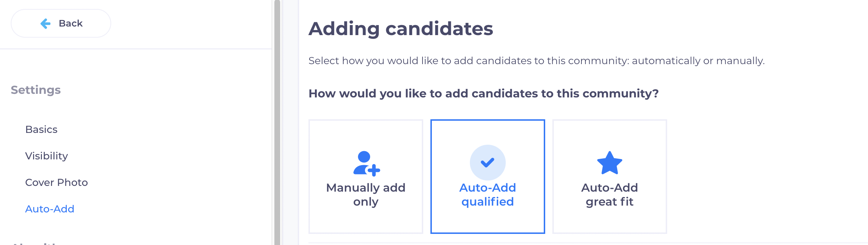This screenshot has width=868, height=245.
Task: Click the "How would you like" question heading
Action: click(x=483, y=93)
